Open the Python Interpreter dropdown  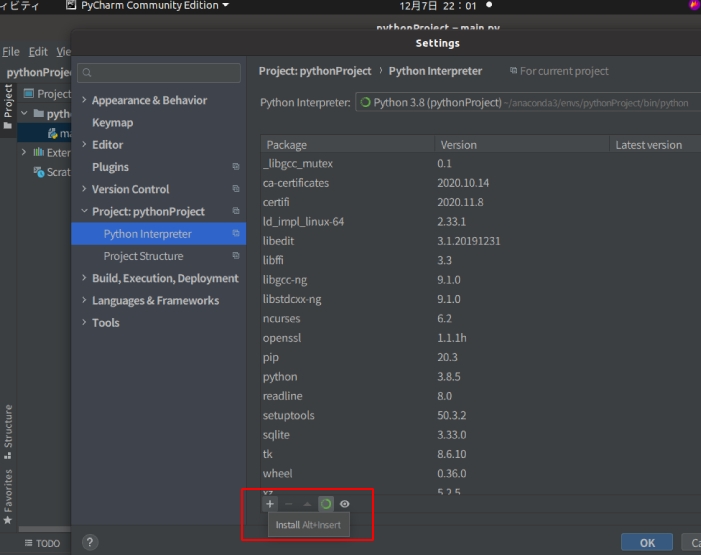click(x=527, y=103)
